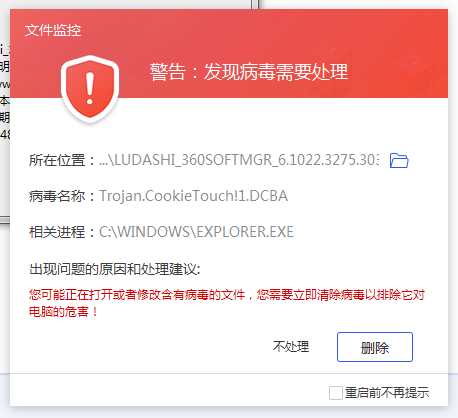Enable the 重启前不再提示 checkbox
This screenshot has width=458, height=418.
[335, 393]
